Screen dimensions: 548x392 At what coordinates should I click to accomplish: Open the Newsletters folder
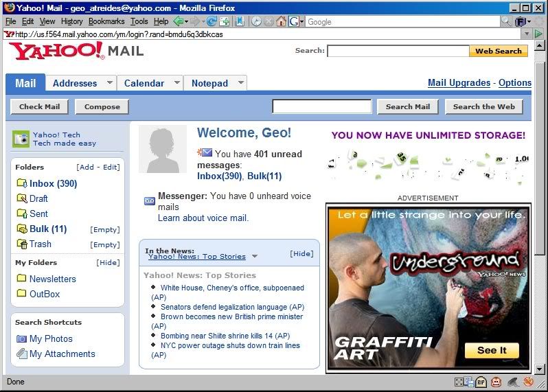click(x=52, y=279)
